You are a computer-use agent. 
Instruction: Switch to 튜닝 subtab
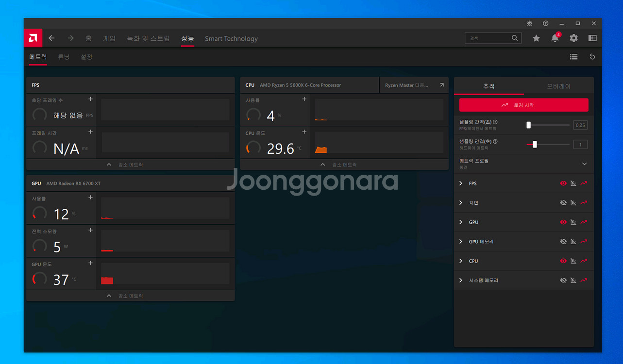tap(64, 57)
